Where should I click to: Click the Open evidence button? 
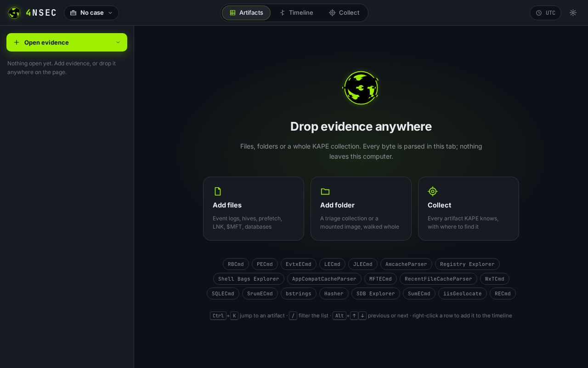click(x=67, y=42)
